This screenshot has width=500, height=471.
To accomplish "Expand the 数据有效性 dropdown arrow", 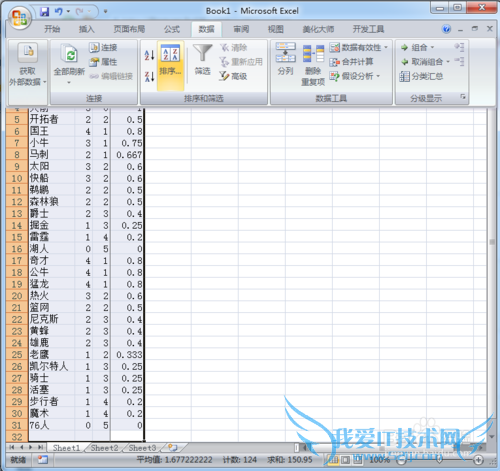I will tap(386, 47).
